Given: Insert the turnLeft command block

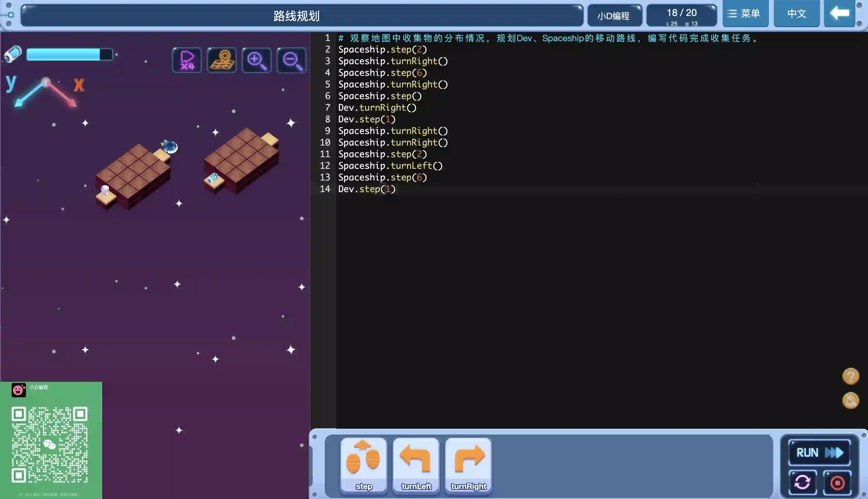Looking at the screenshot, I should [416, 465].
